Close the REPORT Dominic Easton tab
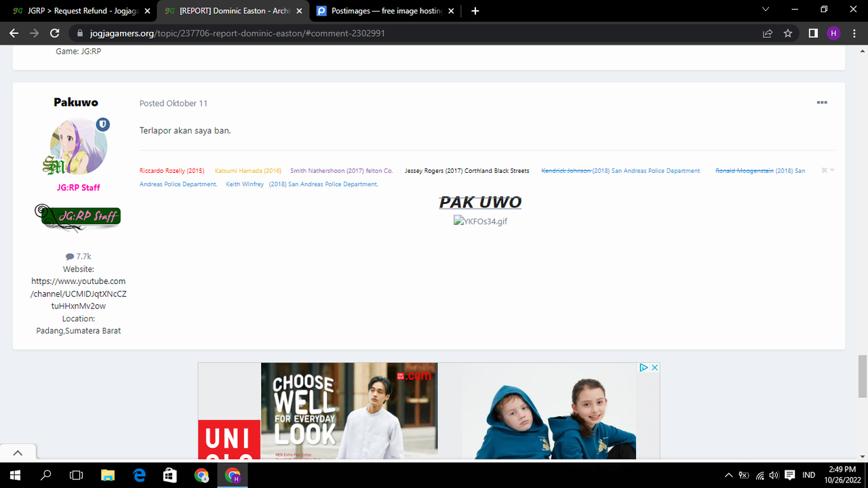This screenshot has height=488, width=868. coord(299,11)
